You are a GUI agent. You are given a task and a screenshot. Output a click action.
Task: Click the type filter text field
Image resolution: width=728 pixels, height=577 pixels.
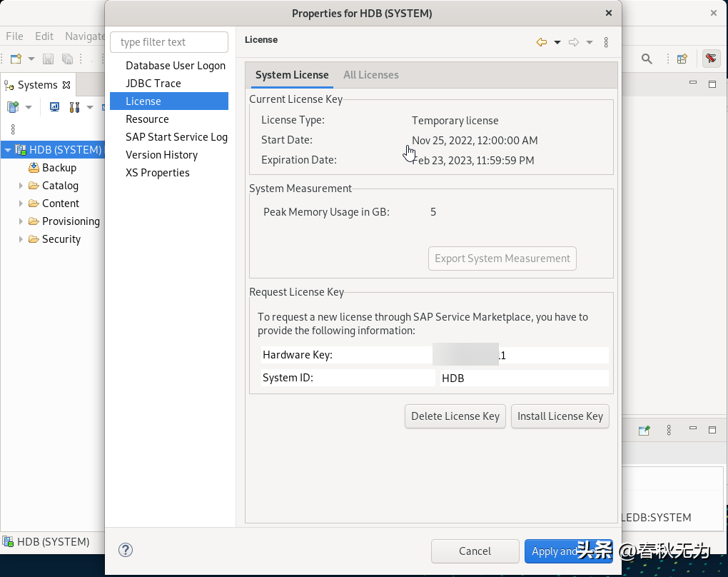(169, 42)
